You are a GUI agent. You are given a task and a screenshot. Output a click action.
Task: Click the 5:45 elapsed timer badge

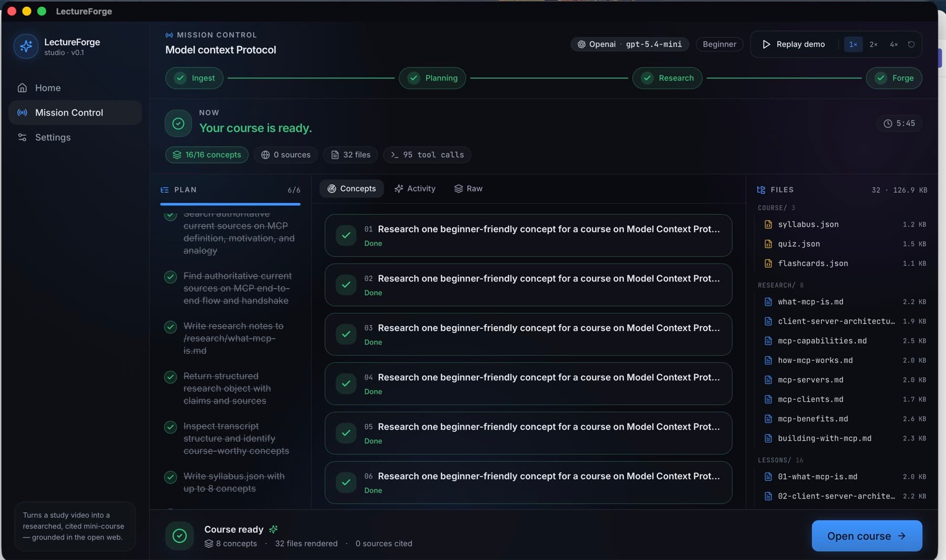(x=899, y=123)
